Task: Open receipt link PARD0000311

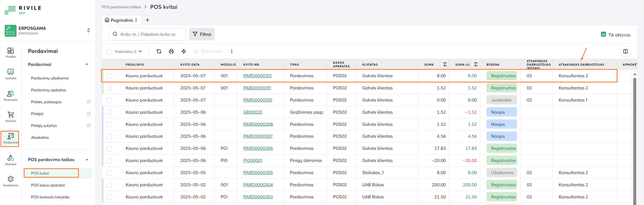Action: pyautogui.click(x=257, y=88)
